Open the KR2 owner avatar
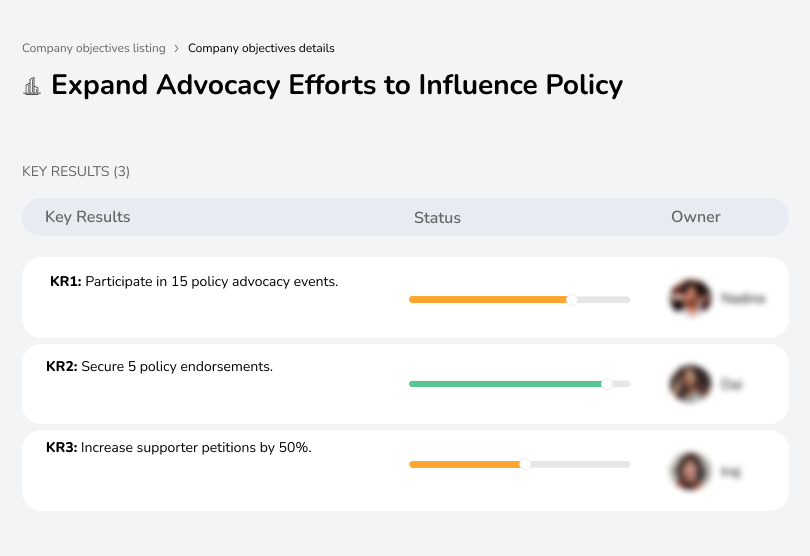The image size is (810, 556). (690, 383)
